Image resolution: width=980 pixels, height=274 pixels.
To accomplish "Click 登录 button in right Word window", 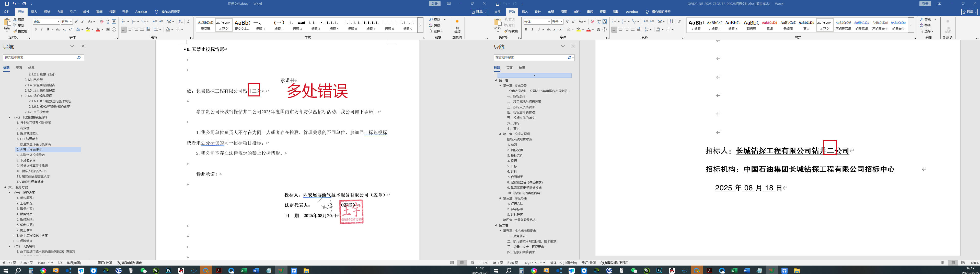I will click(x=925, y=4).
